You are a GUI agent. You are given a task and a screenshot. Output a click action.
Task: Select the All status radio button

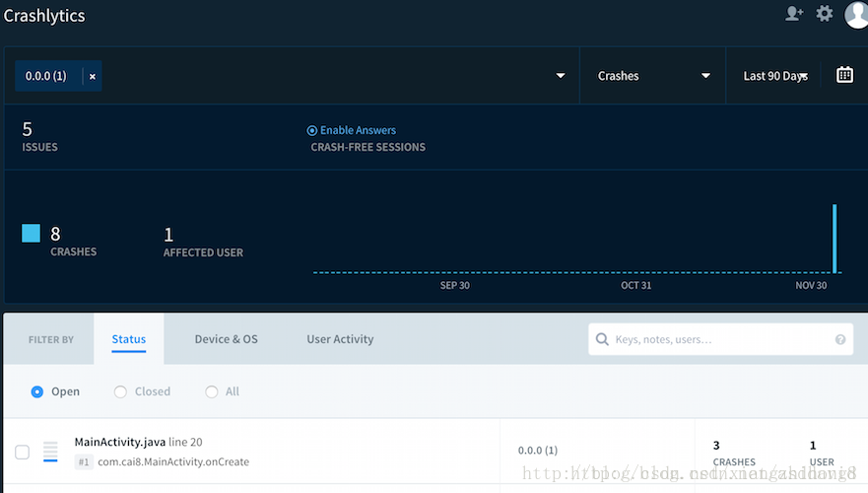pos(212,391)
